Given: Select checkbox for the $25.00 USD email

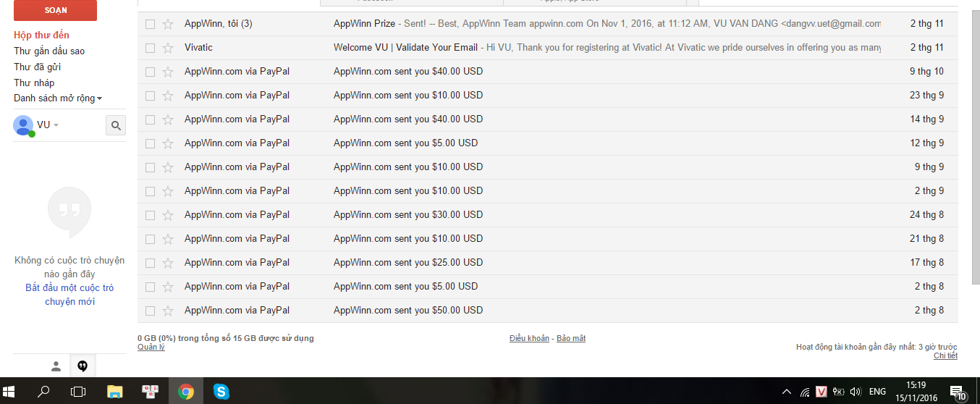Looking at the screenshot, I should [150, 263].
